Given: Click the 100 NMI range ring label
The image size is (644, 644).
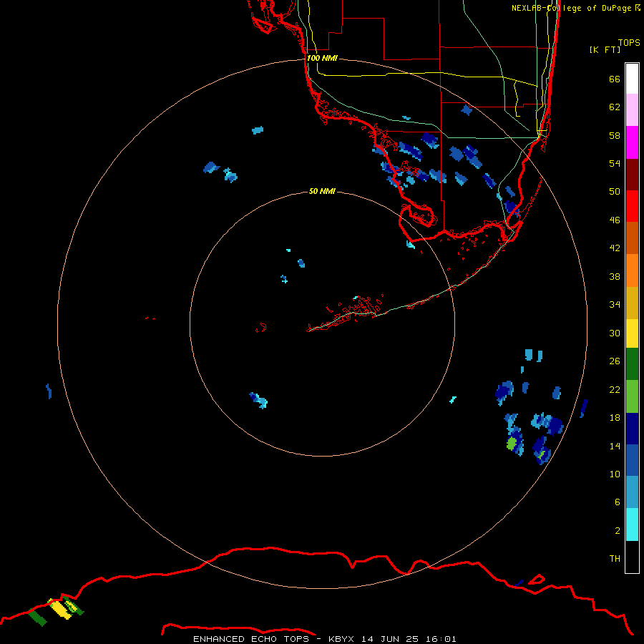Looking at the screenshot, I should pos(322,58).
